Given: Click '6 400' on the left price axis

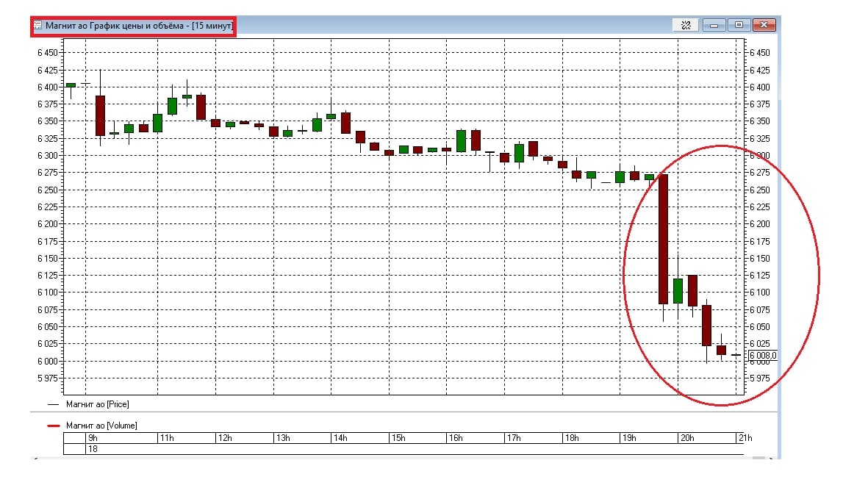Looking at the screenshot, I should 48,87.
